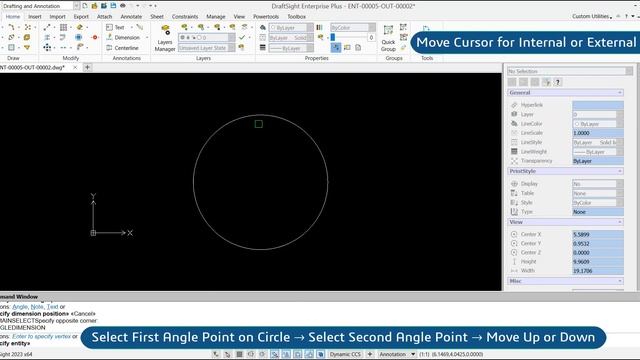This screenshot has height=360, width=640.
Task: Add a new drawing tab with plus button
Action: pos(87,67)
